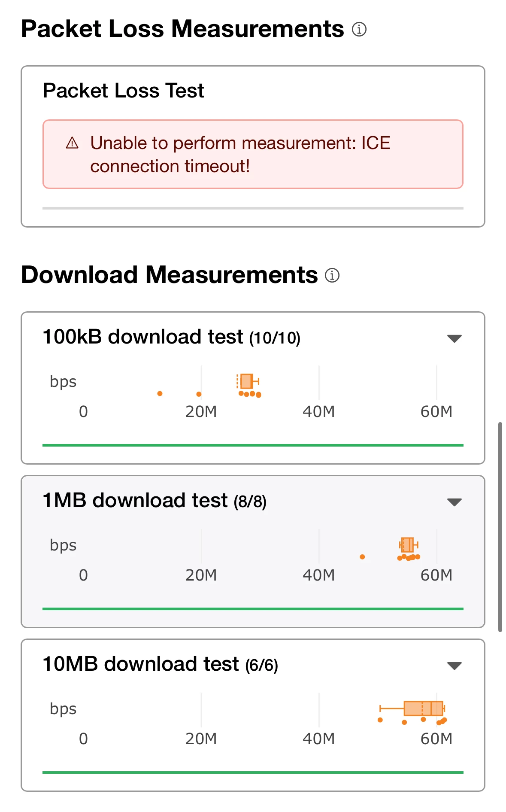This screenshot has height=812, width=506.
Task: Click the Packet Loss Test card title
Action: coord(123,91)
